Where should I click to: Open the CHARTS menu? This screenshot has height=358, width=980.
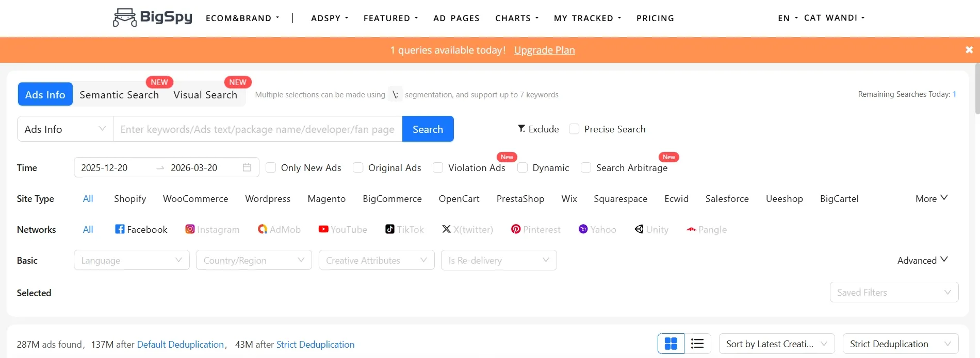[x=516, y=18]
